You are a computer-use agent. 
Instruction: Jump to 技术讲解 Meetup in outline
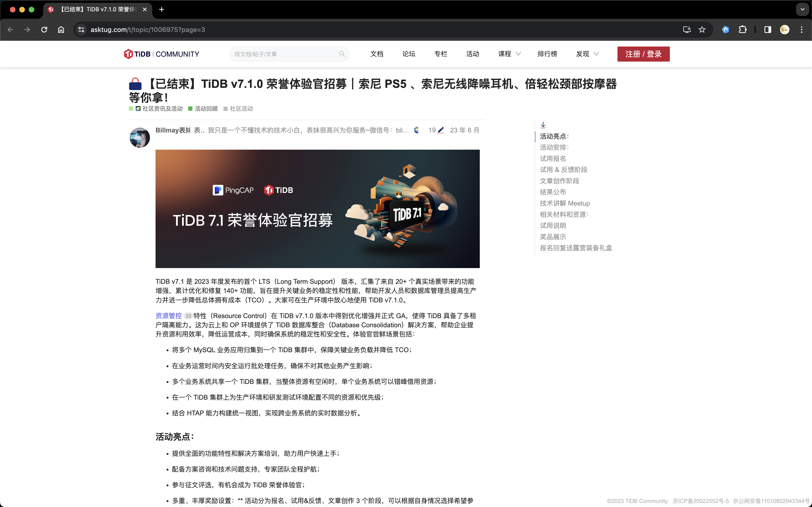[x=565, y=203]
